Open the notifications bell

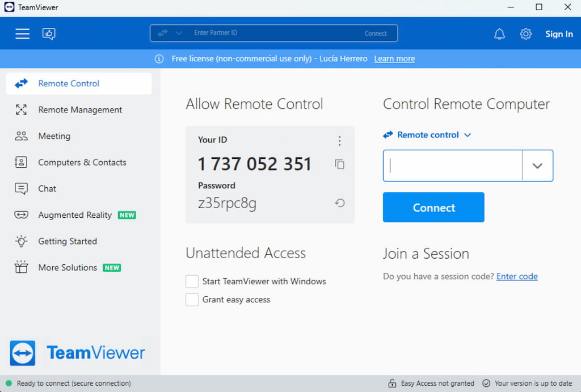(499, 33)
